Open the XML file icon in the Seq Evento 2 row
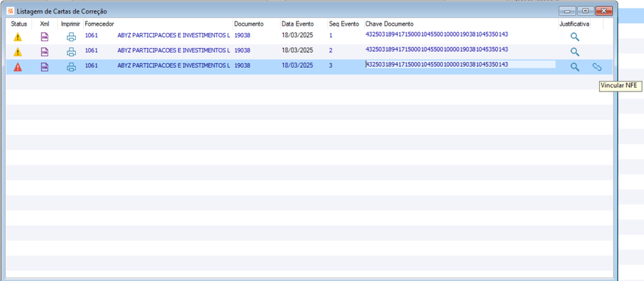The width and height of the screenshot is (644, 281). [44, 52]
